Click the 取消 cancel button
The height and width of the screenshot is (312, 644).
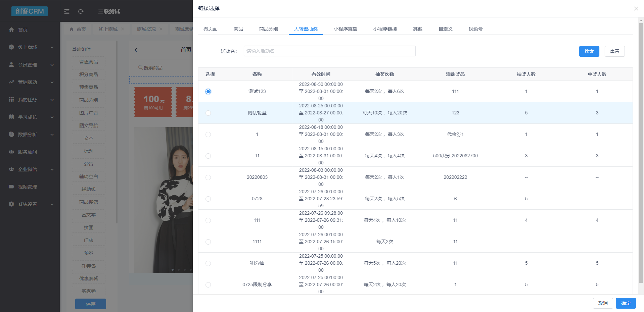[603, 303]
